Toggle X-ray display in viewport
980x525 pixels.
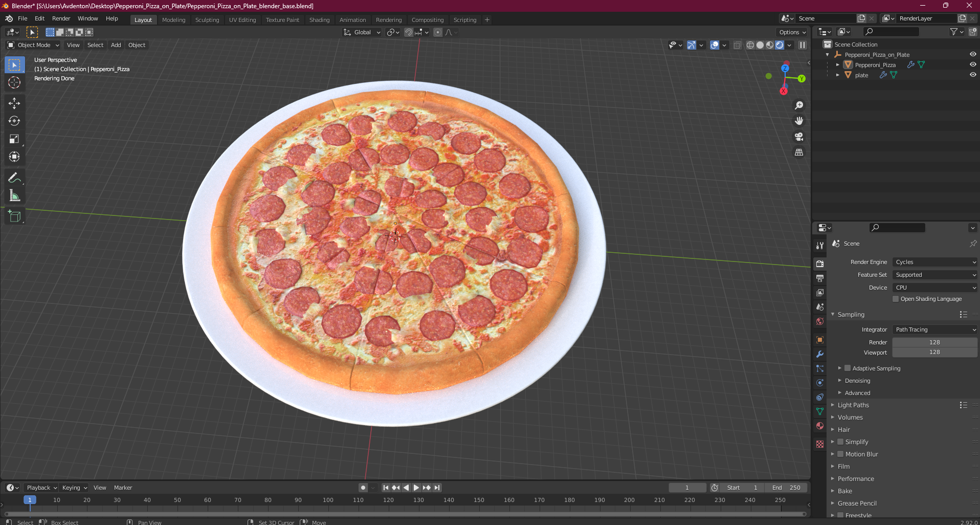[x=737, y=45]
